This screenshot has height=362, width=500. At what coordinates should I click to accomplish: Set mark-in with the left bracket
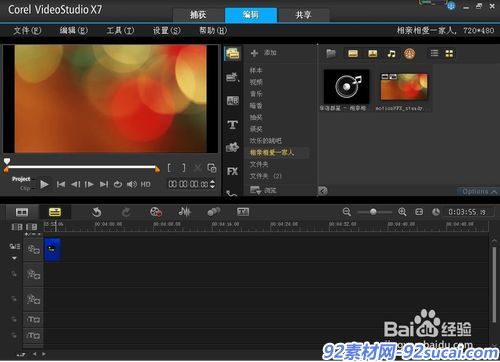coord(169,168)
